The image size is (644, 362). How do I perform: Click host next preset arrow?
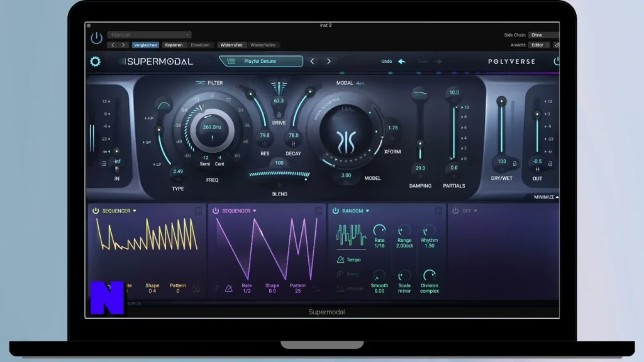[x=123, y=45]
